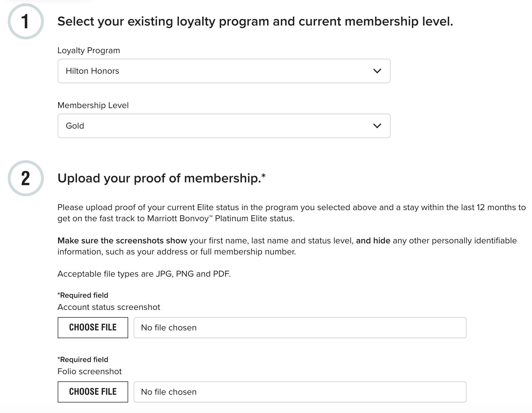Click the Account status screenshot label

(109, 307)
